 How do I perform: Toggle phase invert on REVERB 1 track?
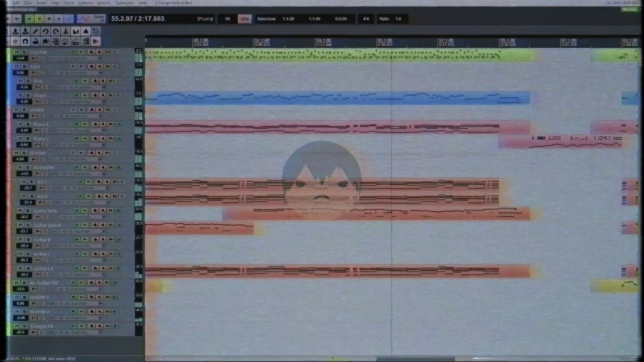pos(41,303)
